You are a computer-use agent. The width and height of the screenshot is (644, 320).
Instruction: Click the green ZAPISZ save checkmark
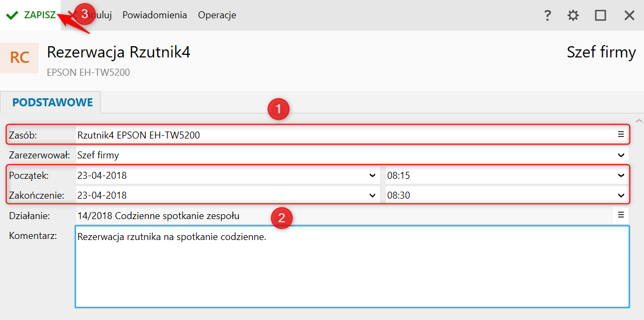click(x=12, y=15)
